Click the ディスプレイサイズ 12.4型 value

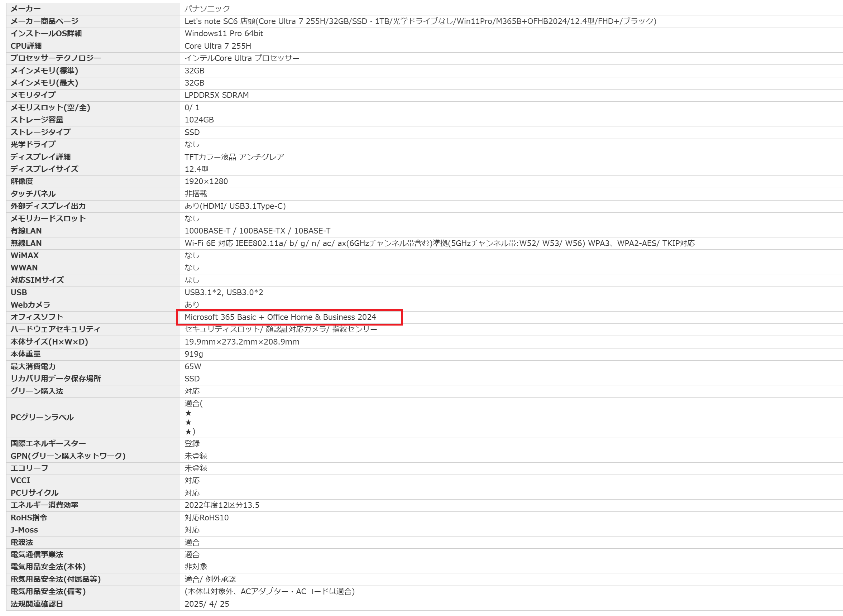[x=196, y=169]
